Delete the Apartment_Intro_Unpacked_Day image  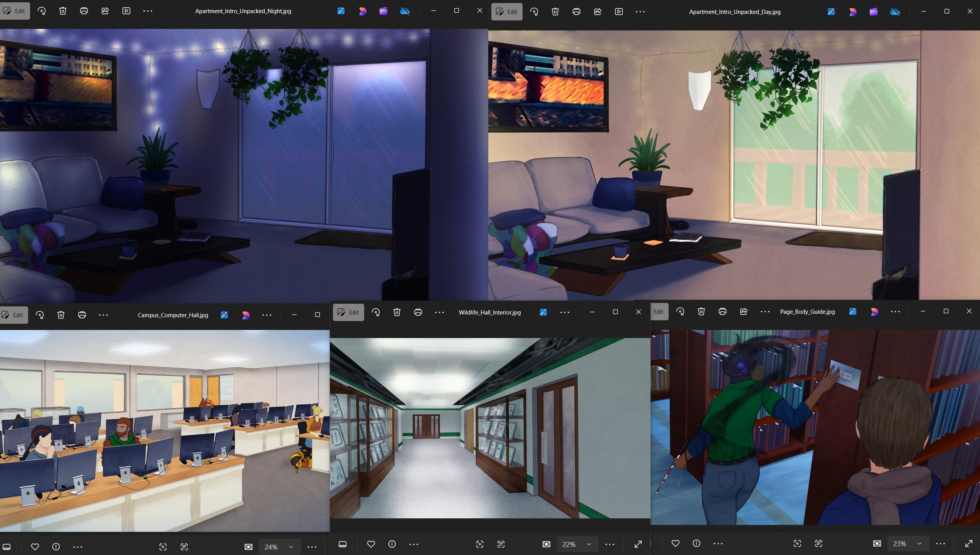coord(555,12)
